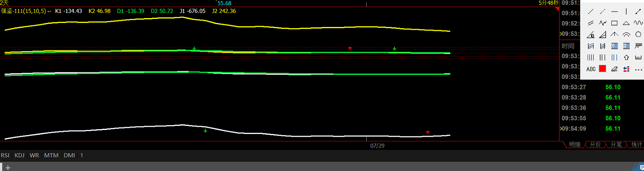
Task: Click the J1 -676.05 indicator value
Action: click(x=192, y=11)
